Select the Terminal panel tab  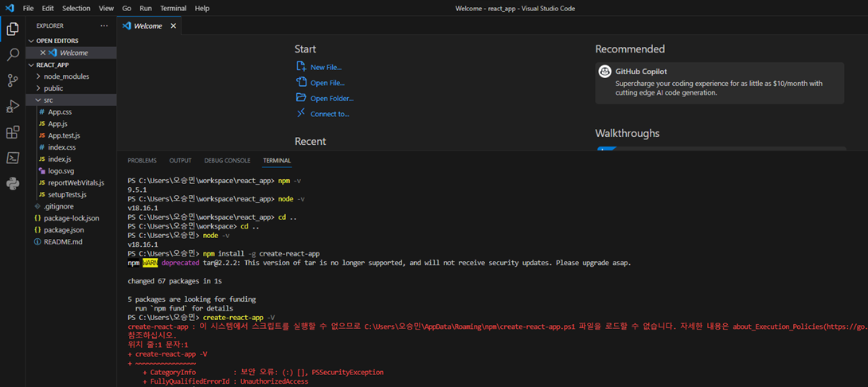click(x=277, y=161)
